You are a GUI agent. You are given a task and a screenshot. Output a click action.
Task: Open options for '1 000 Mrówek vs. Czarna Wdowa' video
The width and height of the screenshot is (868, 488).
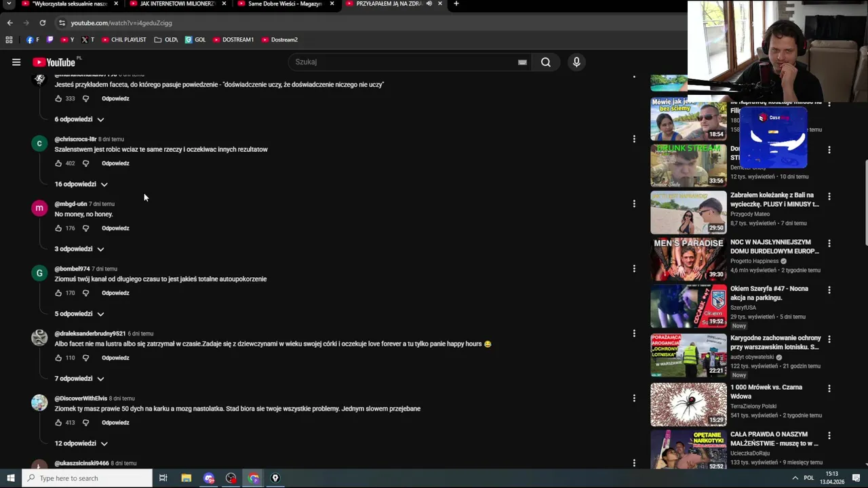(x=829, y=388)
